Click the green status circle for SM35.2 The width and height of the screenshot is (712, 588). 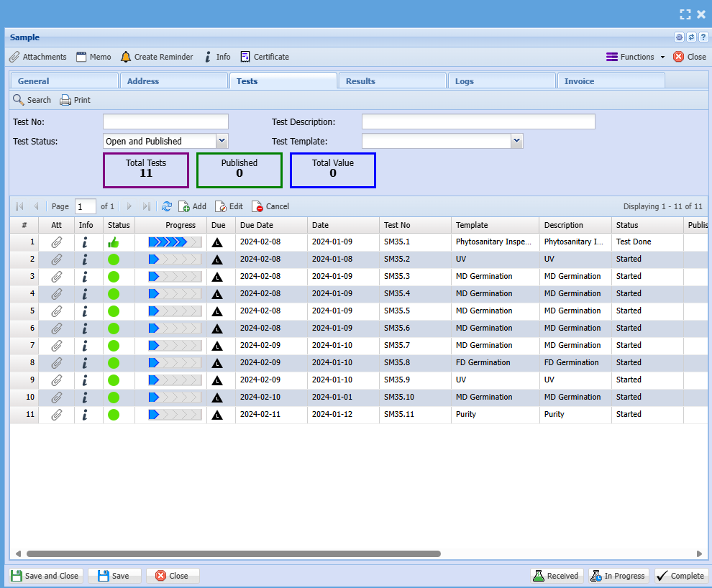[x=114, y=259]
